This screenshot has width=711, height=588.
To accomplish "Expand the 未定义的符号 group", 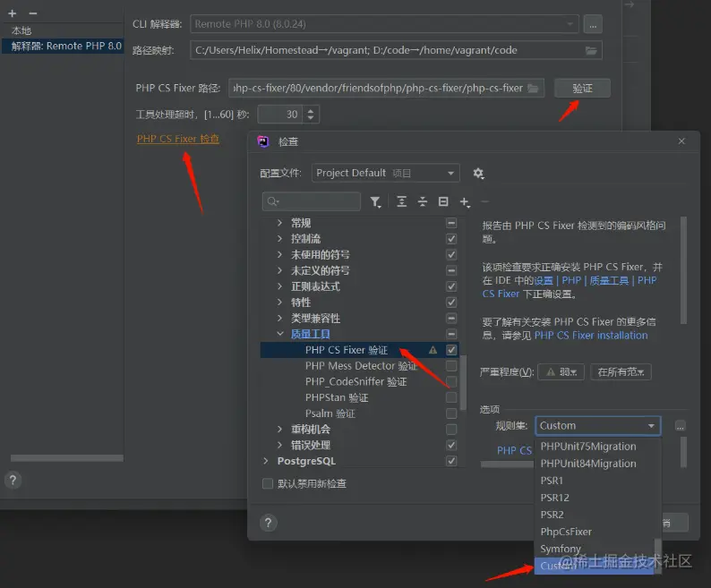I will (279, 270).
